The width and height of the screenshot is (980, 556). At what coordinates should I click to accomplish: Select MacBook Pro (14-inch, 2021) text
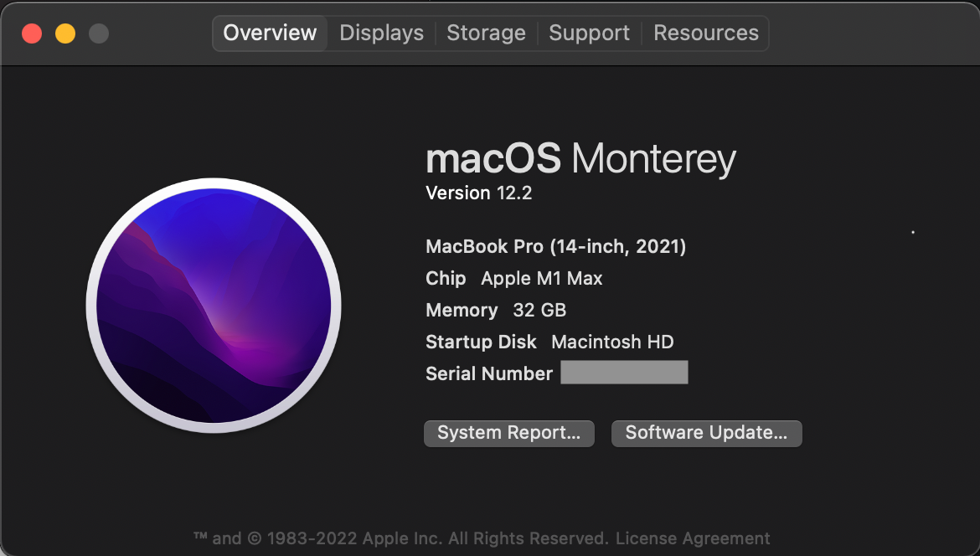555,247
